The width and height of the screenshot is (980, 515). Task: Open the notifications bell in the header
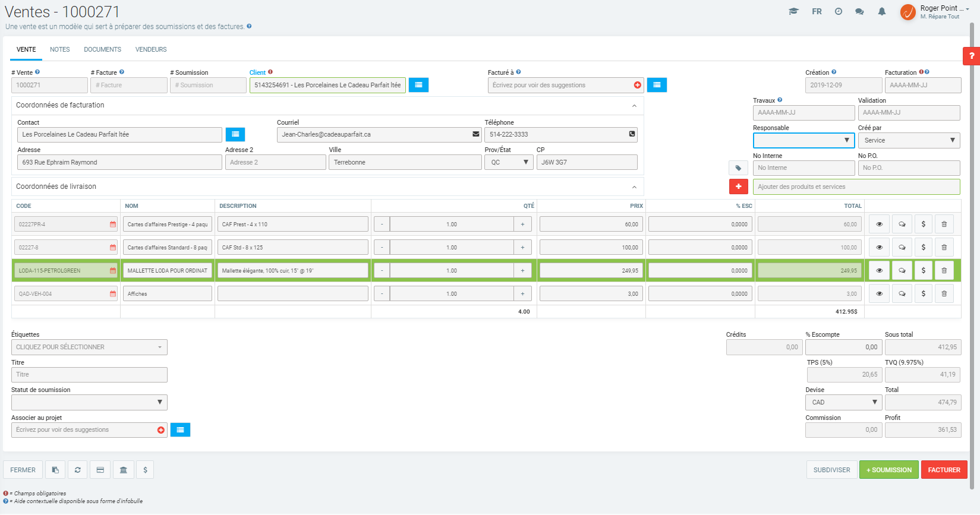[x=881, y=11]
